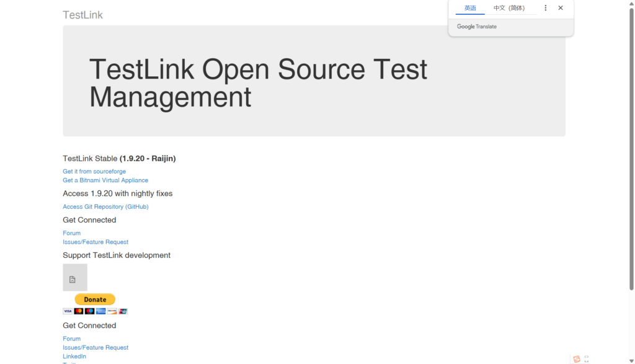The image size is (635, 364).
Task: Click the TestLink brand title at top
Action: [x=82, y=15]
